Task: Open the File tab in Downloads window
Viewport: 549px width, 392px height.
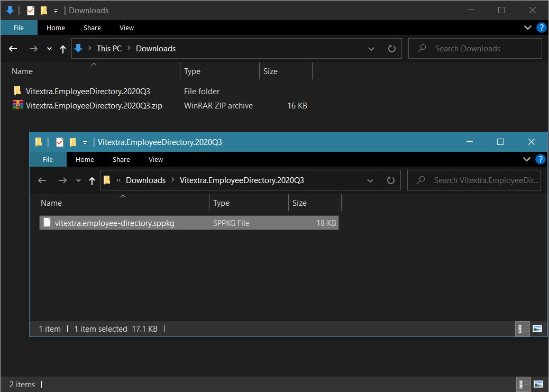Action: tap(19, 28)
